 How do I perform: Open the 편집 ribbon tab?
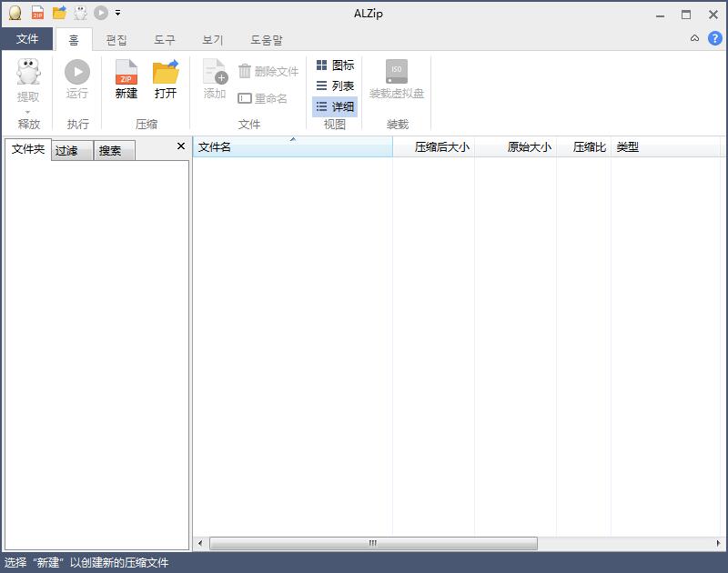(x=116, y=40)
